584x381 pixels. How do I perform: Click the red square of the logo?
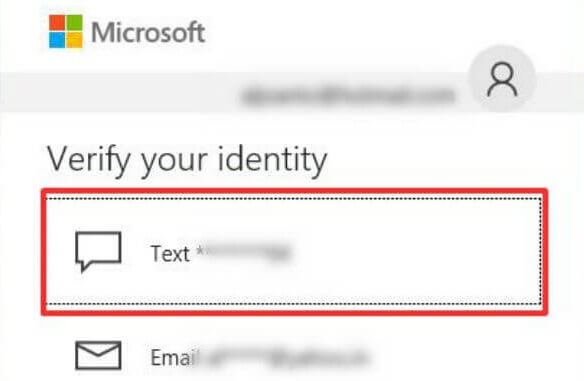pyautogui.click(x=57, y=23)
